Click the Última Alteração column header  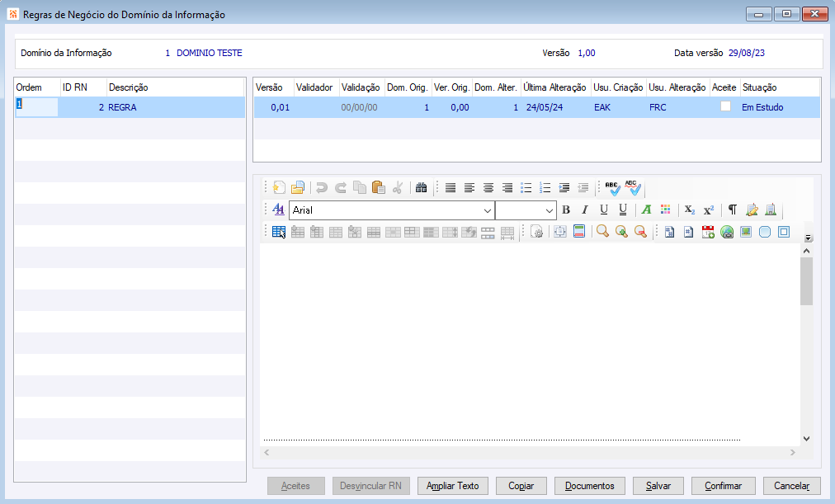point(555,87)
